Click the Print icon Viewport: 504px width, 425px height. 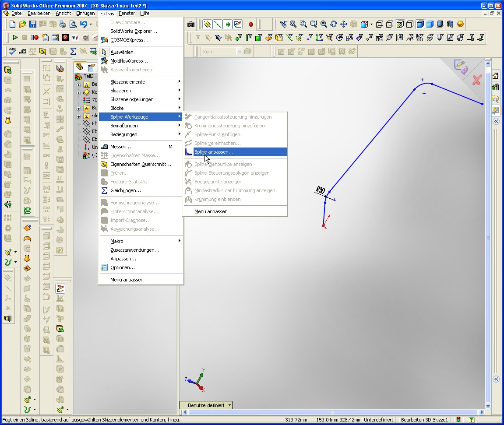pyautogui.click(x=63, y=24)
